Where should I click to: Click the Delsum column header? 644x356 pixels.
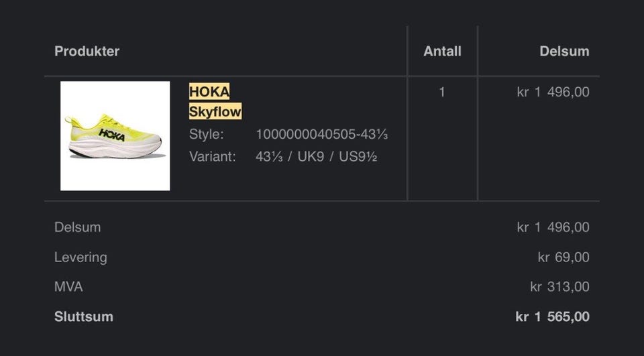564,51
